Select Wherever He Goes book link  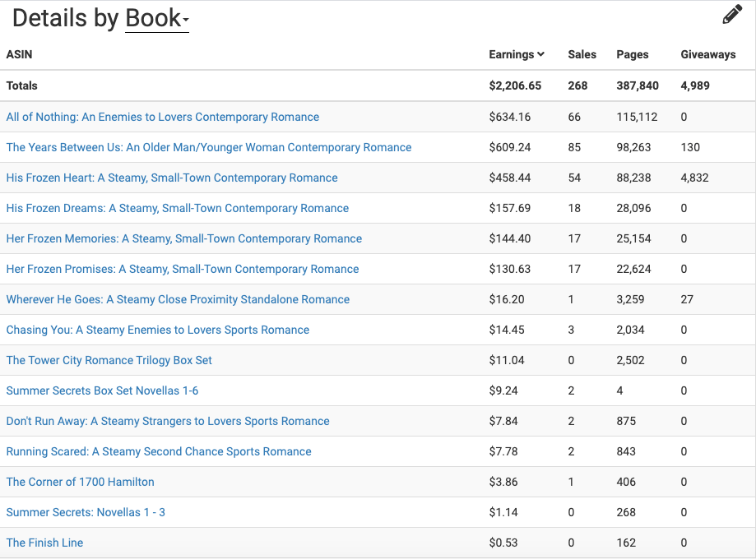(x=178, y=299)
